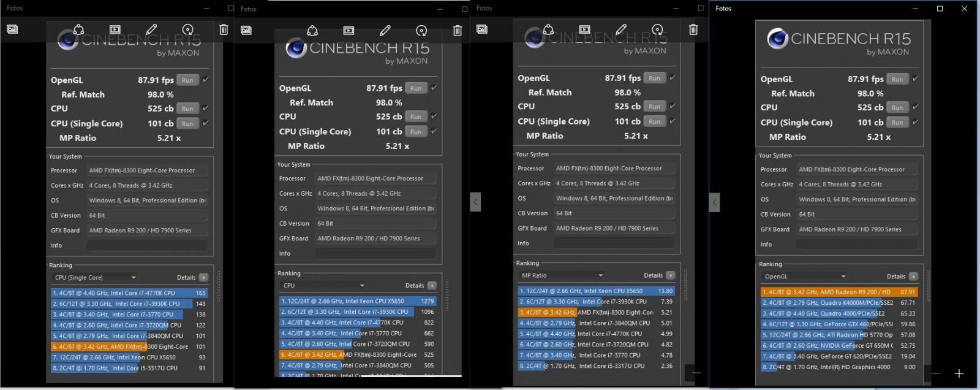Click Info field in CPU (Single Core) ranking window
The width and height of the screenshot is (980, 390).
click(147, 245)
